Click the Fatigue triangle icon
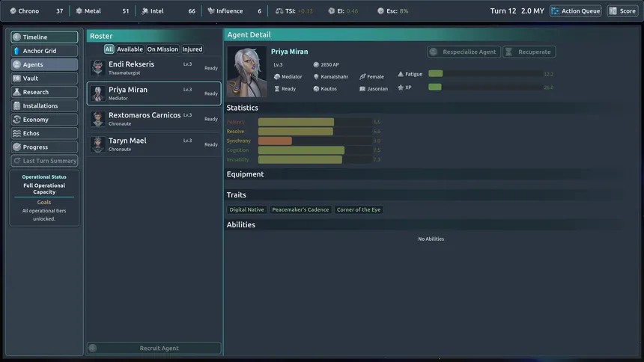This screenshot has height=362, width=644. (401, 74)
